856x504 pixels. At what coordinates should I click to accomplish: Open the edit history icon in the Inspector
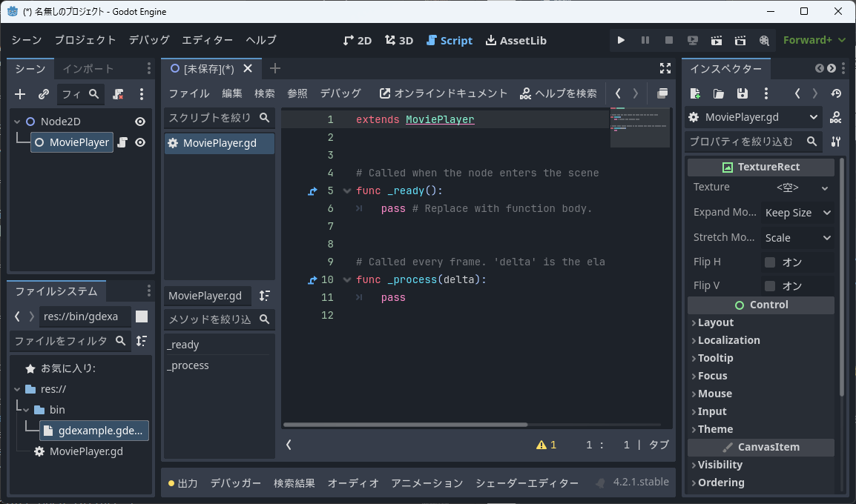coord(834,94)
